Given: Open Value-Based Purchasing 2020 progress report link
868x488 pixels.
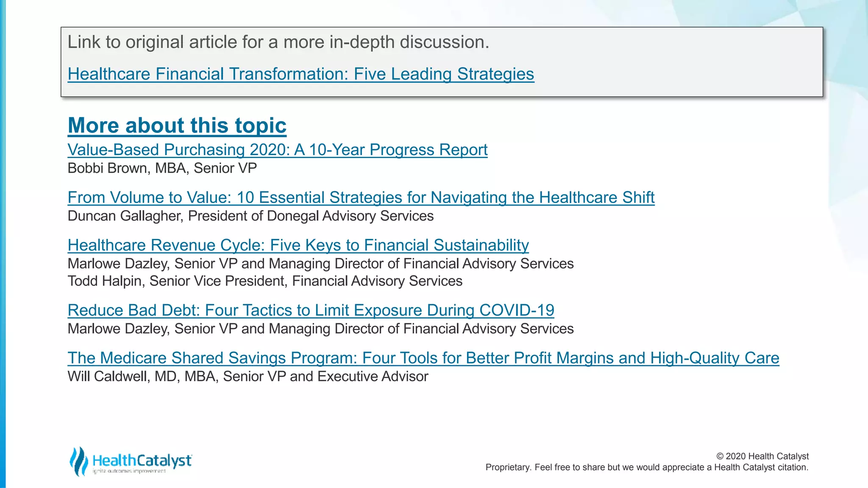Looking at the screenshot, I should click(x=278, y=150).
